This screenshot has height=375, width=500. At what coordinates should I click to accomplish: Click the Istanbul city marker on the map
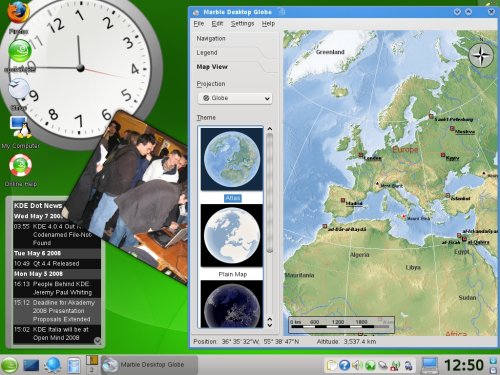coord(448,196)
